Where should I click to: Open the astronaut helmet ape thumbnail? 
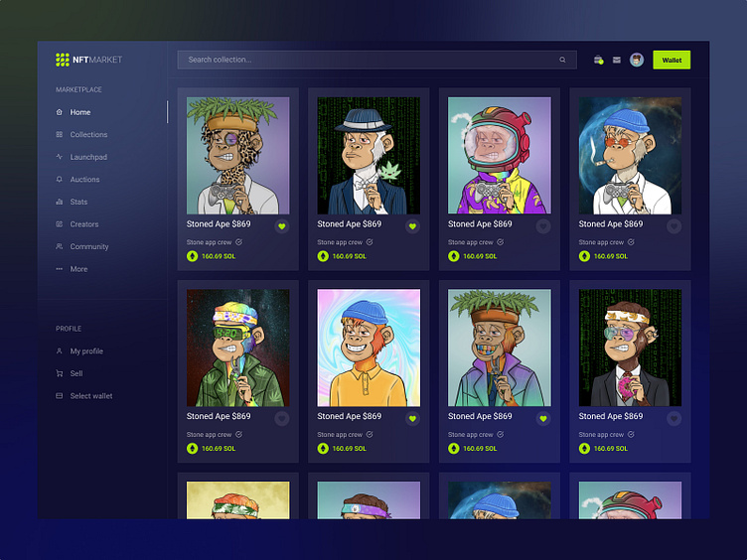pyautogui.click(x=500, y=156)
